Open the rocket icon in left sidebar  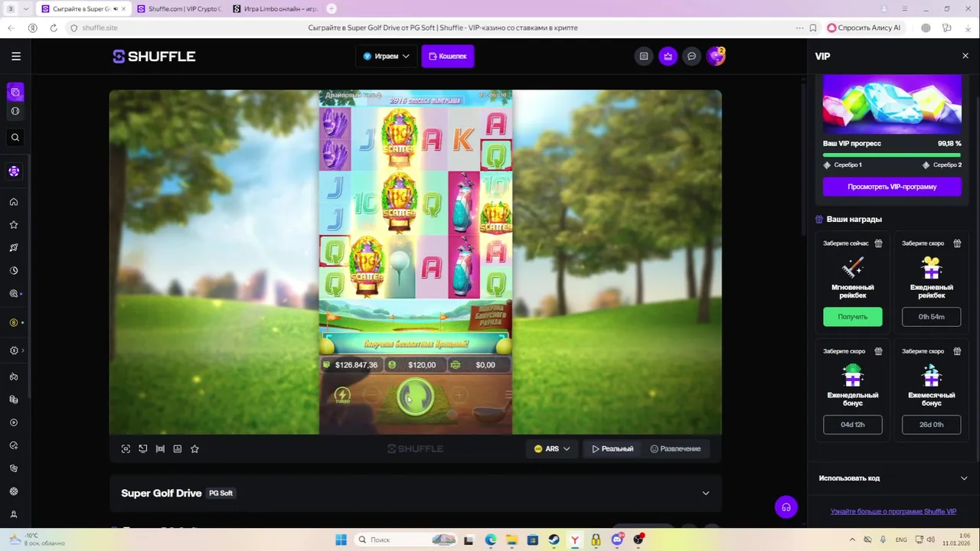14,248
